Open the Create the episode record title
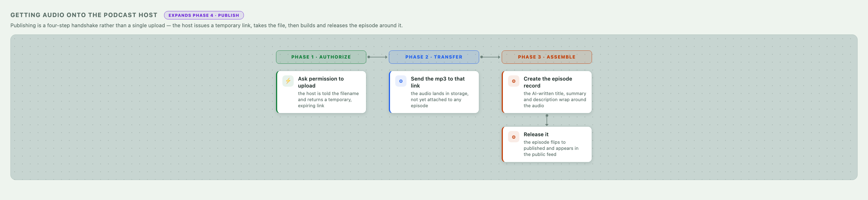The height and width of the screenshot is (200, 868). pyautogui.click(x=548, y=82)
